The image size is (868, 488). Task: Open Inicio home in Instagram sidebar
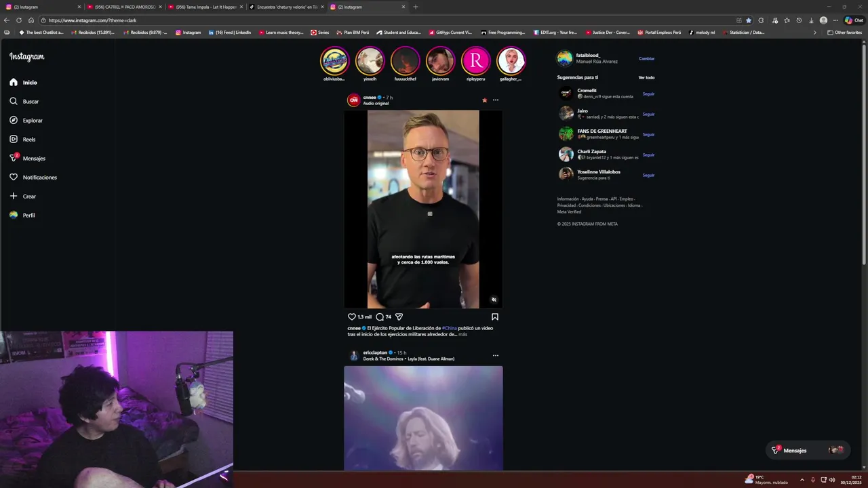coord(24,82)
